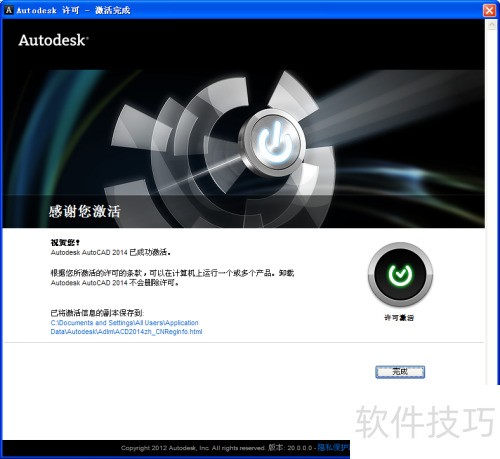Click the 完成 button to finish activation
This screenshot has width=500, height=459.
click(400, 372)
